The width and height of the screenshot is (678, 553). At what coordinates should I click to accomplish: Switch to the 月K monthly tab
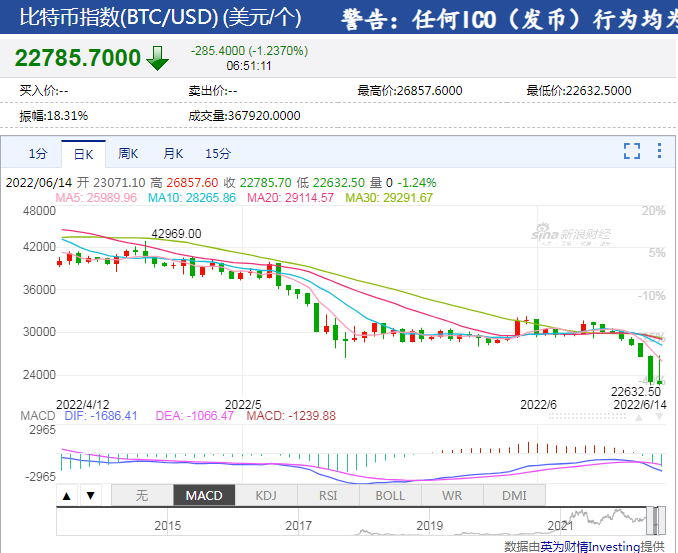coord(173,153)
